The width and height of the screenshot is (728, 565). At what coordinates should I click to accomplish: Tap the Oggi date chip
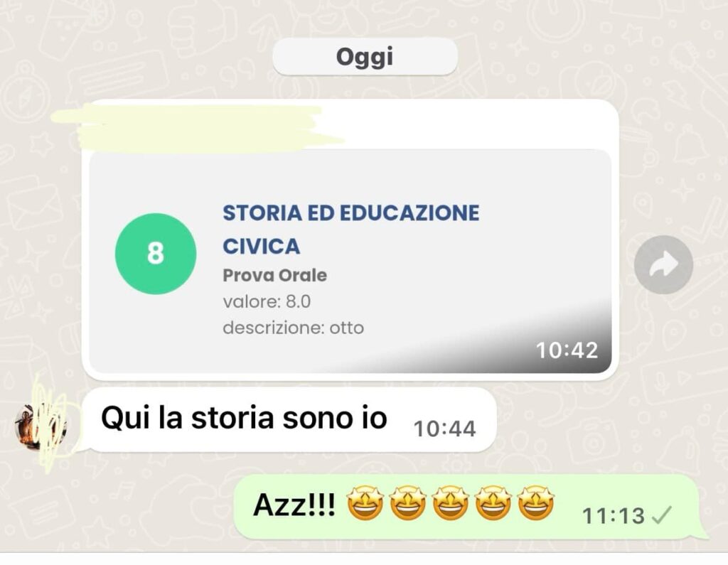click(x=365, y=57)
